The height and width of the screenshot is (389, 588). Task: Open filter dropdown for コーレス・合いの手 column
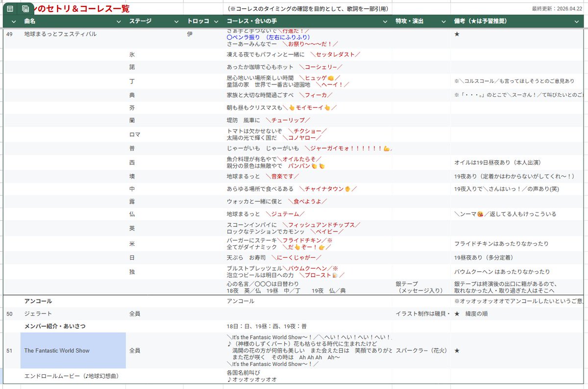coord(386,22)
